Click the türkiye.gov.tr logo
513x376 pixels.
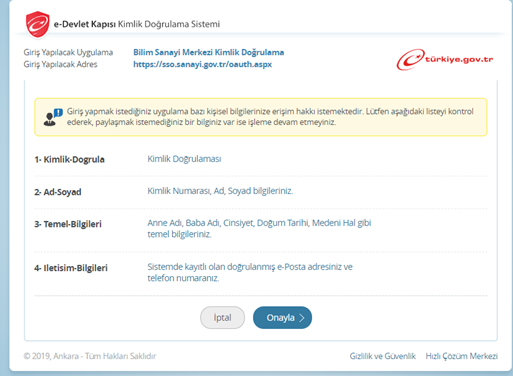[445, 60]
